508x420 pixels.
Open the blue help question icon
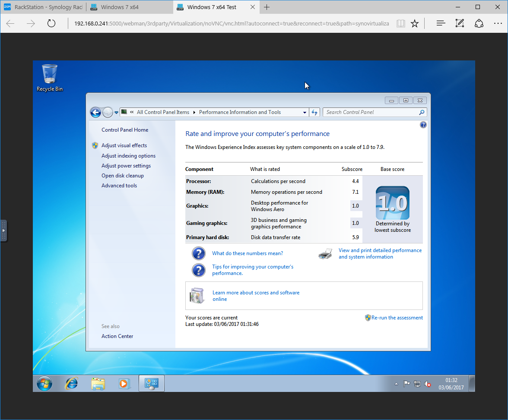click(x=423, y=125)
